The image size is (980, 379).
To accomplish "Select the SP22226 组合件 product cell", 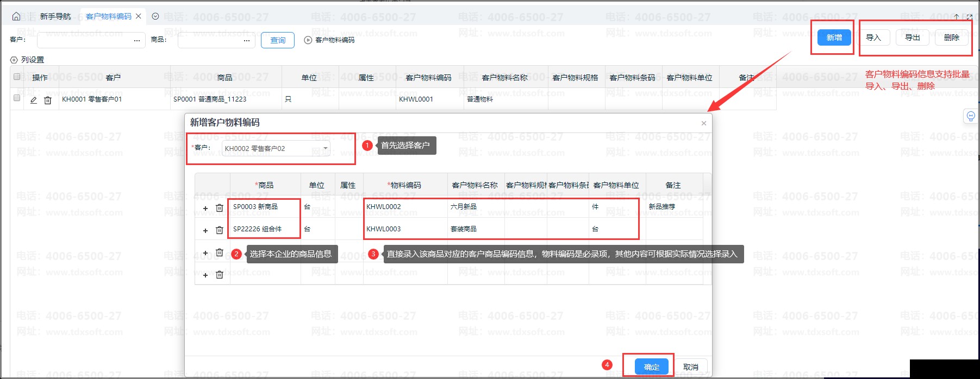I will coord(265,229).
